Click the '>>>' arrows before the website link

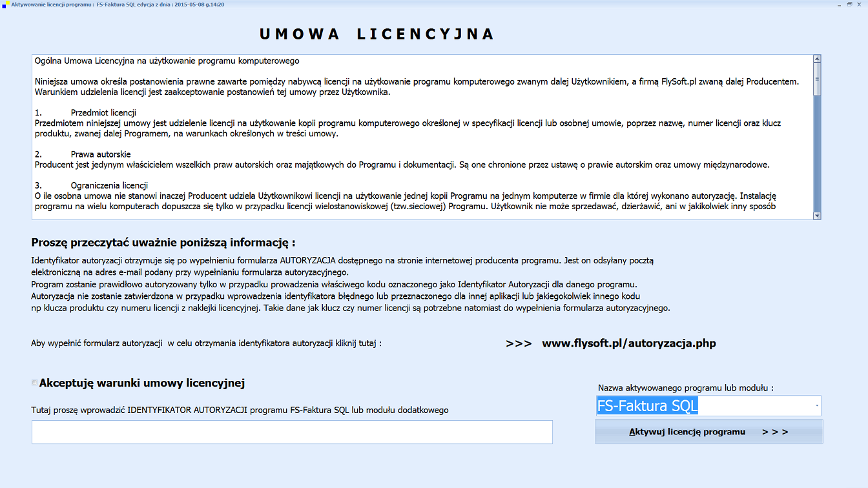click(x=519, y=343)
